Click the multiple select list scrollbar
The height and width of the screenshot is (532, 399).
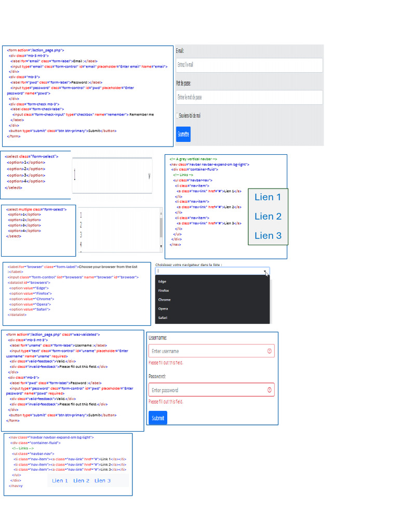[x=161, y=228]
